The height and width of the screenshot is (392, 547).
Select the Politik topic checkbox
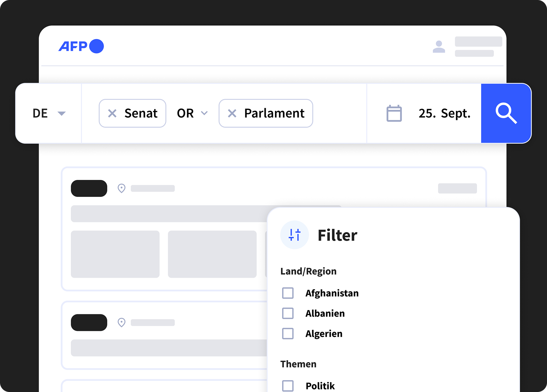coord(288,386)
